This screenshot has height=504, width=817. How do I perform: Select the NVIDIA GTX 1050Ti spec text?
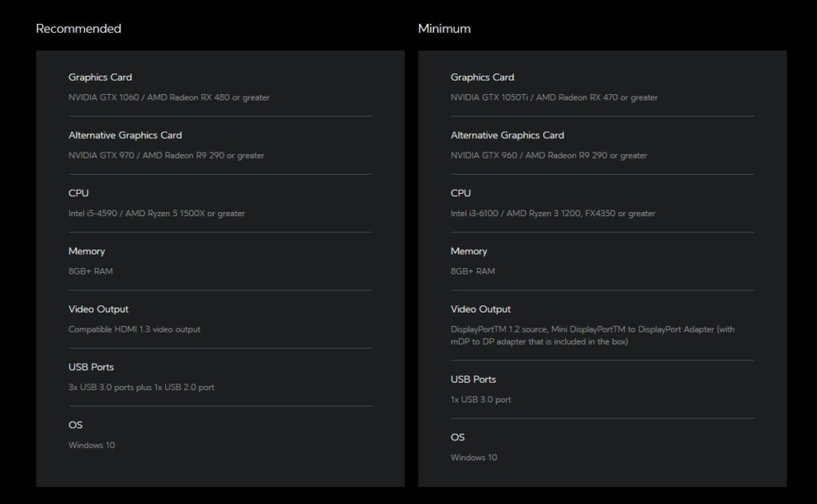[554, 97]
